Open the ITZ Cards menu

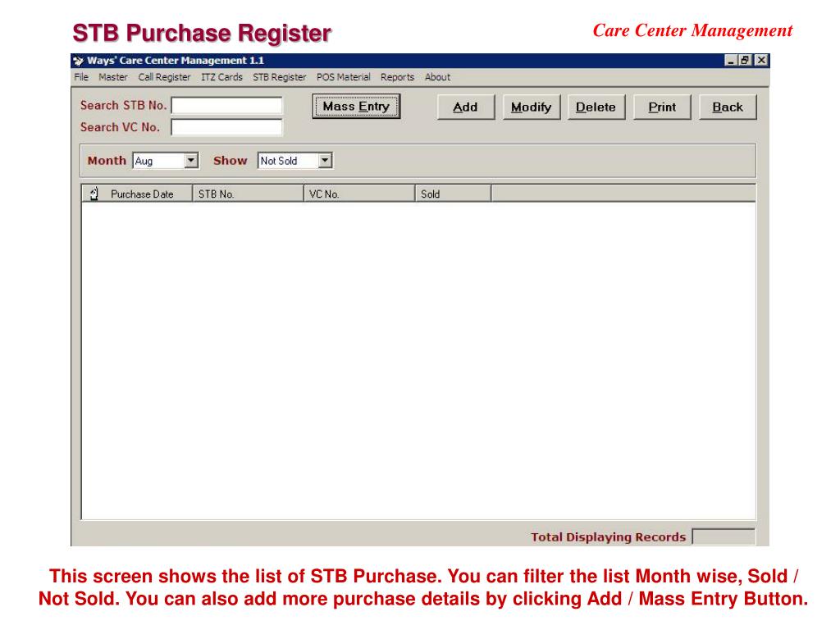[221, 77]
